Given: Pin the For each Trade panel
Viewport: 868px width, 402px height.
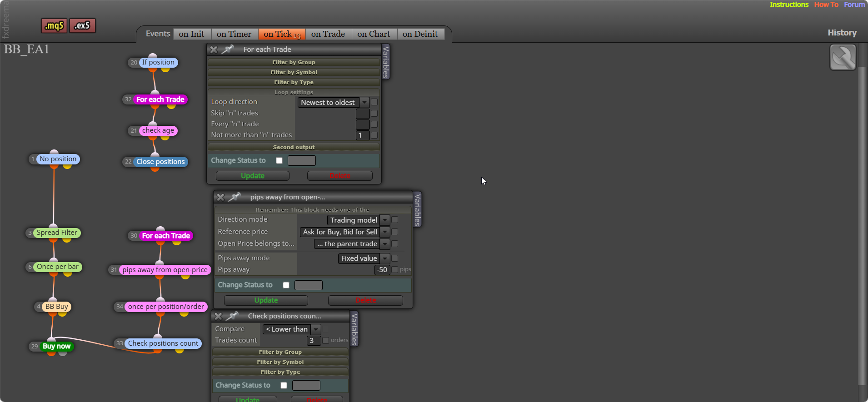Looking at the screenshot, I should click(x=228, y=49).
